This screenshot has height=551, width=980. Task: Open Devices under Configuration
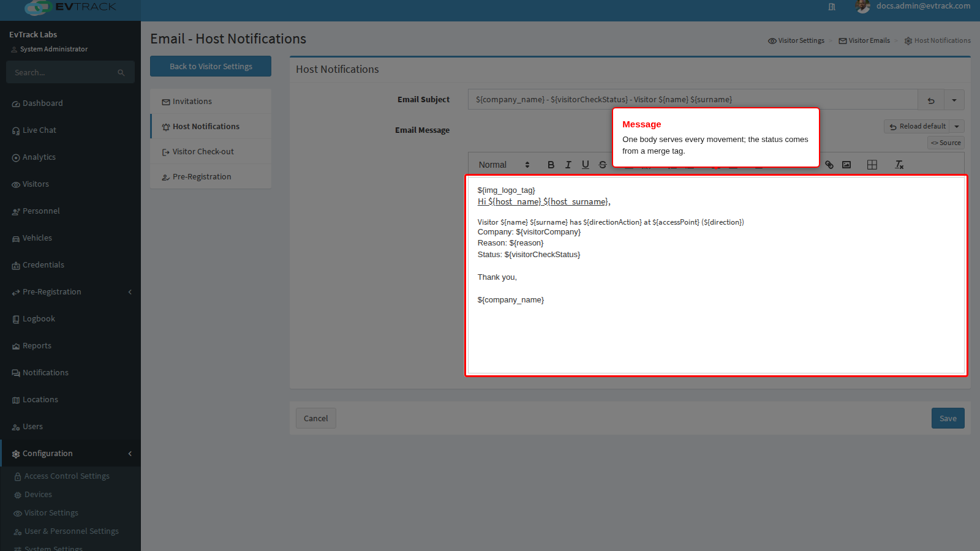70,495
